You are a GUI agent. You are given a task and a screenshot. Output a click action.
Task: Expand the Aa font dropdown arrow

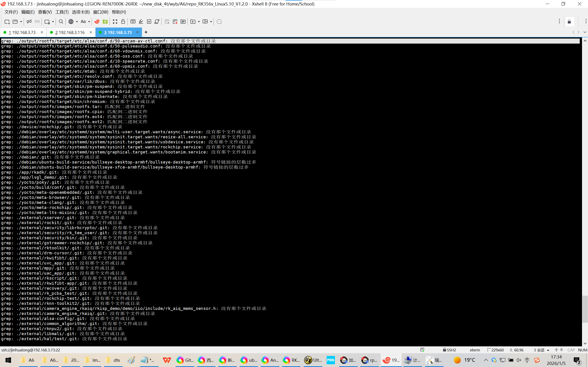(89, 22)
